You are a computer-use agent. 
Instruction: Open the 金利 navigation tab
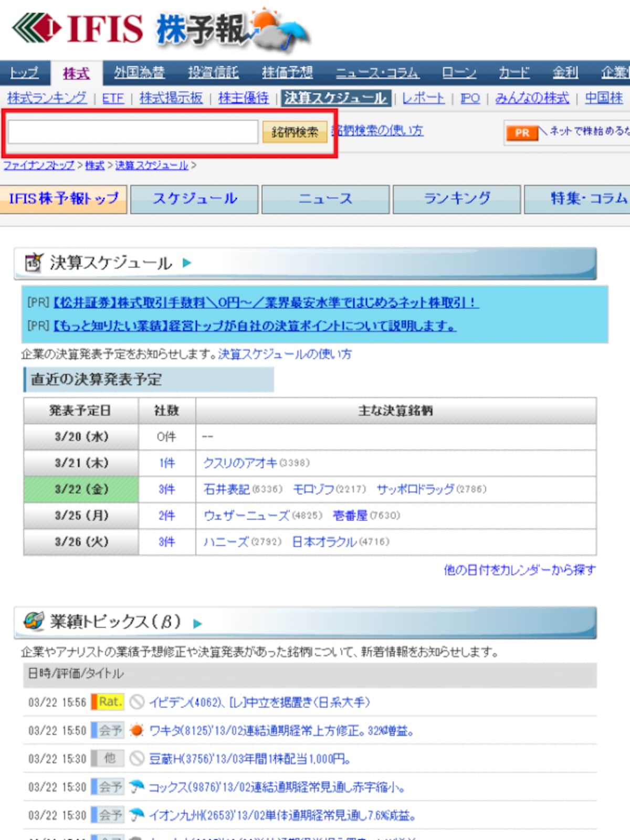tap(565, 72)
